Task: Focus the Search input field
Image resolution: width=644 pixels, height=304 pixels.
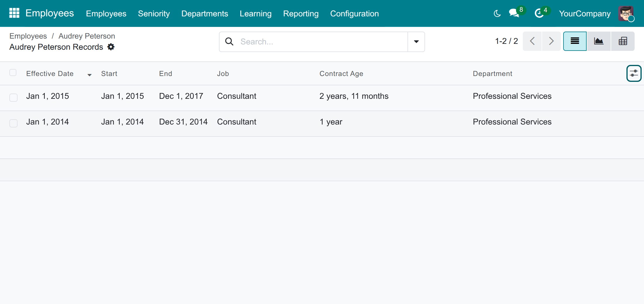Action: tap(322, 42)
